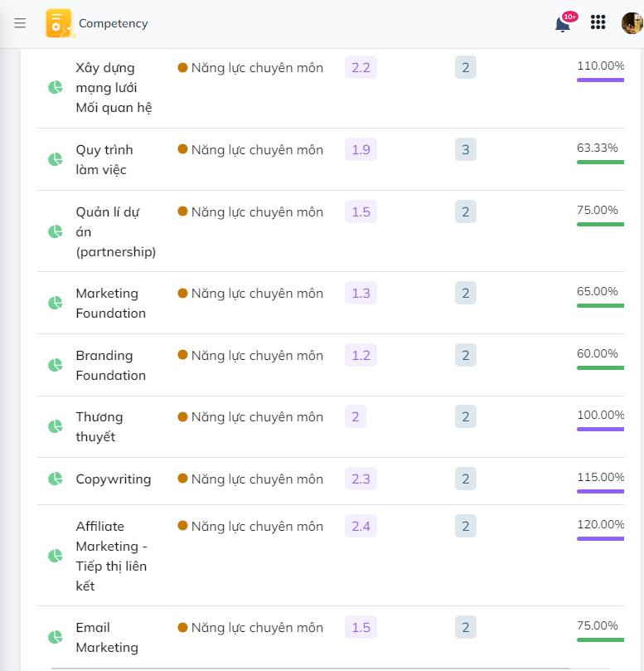644x671 pixels.
Task: Click the 1.9 score badge for Quy trình làm việc
Action: 361,149
